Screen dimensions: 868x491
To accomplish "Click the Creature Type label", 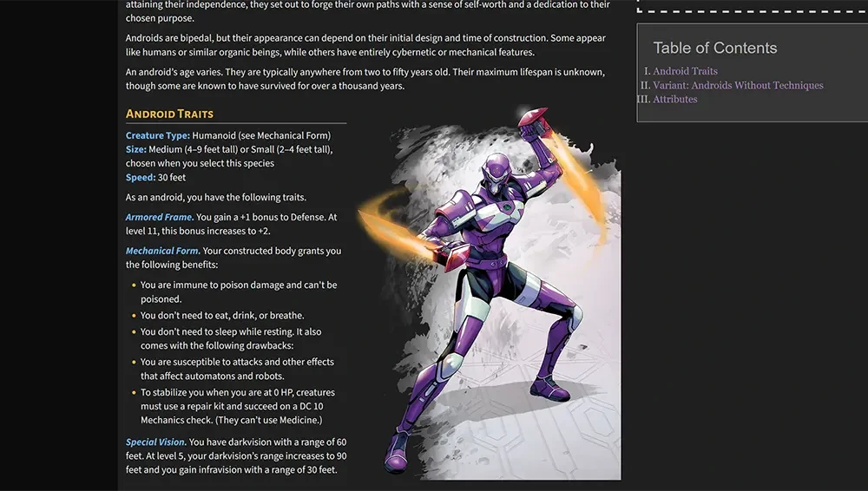I will coord(158,135).
